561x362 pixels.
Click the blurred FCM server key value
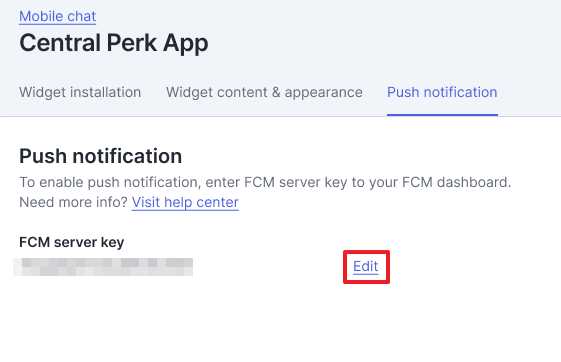[x=103, y=267]
